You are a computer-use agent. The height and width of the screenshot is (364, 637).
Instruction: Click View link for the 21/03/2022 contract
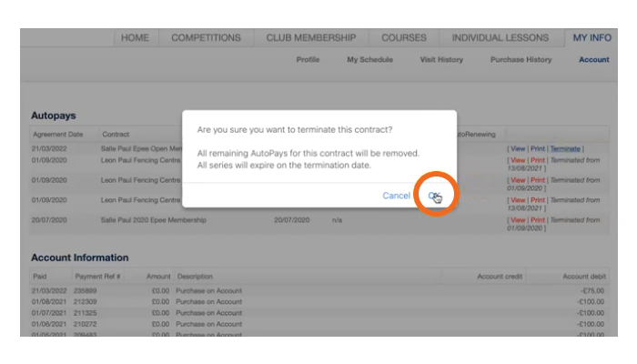(x=517, y=148)
